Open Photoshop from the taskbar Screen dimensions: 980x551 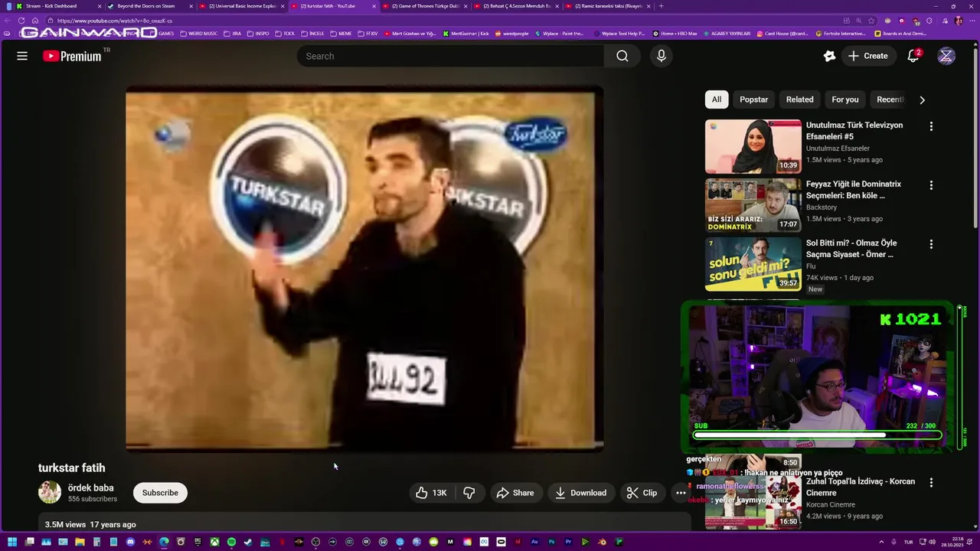pos(551,543)
